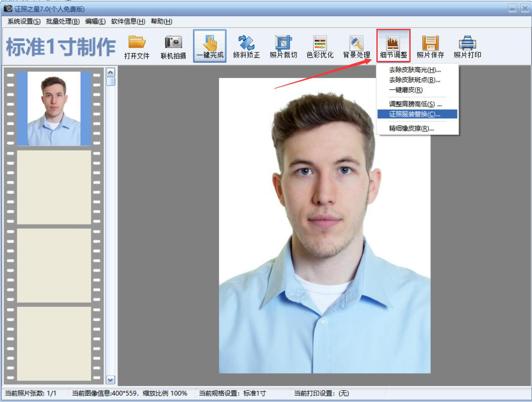Open the 背景处理 background tool
Screen dimensions: 532x402
[356, 43]
